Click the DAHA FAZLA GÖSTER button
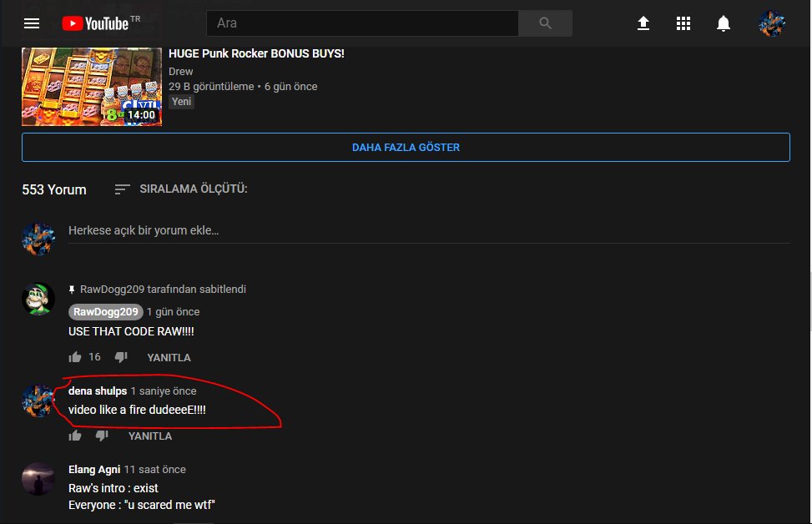812x524 pixels. 406,147
